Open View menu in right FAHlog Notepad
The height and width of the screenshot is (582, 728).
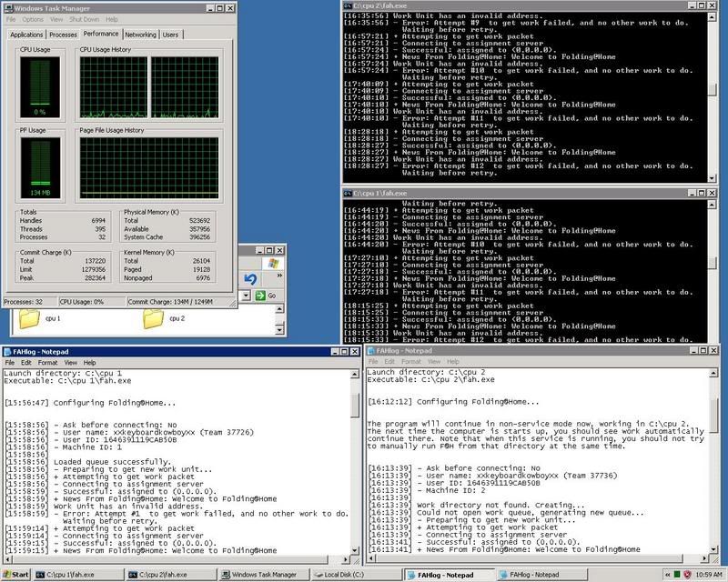click(434, 362)
